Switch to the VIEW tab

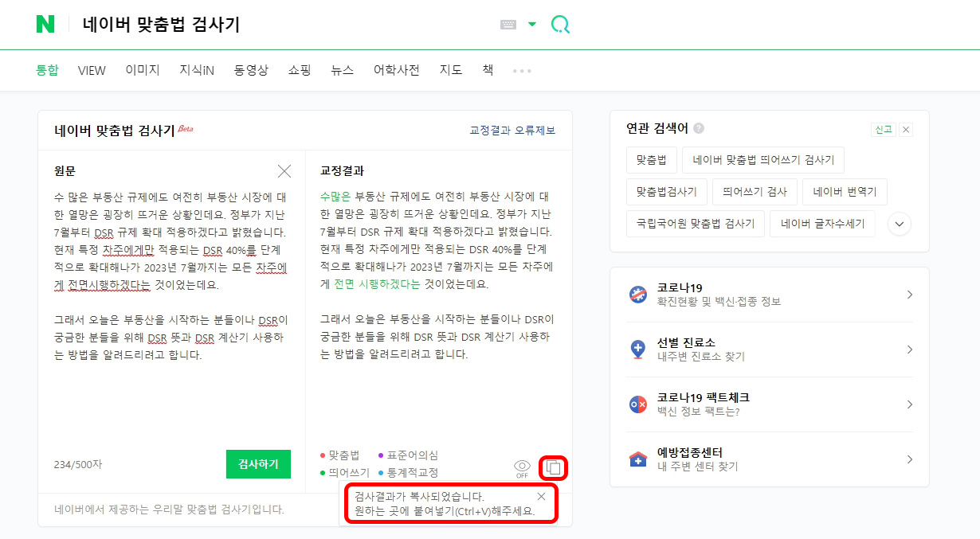coord(92,70)
